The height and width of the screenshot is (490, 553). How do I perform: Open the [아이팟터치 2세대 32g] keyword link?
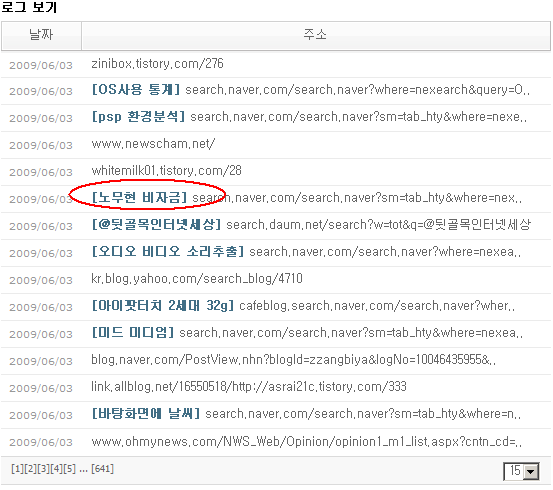[x=163, y=306]
